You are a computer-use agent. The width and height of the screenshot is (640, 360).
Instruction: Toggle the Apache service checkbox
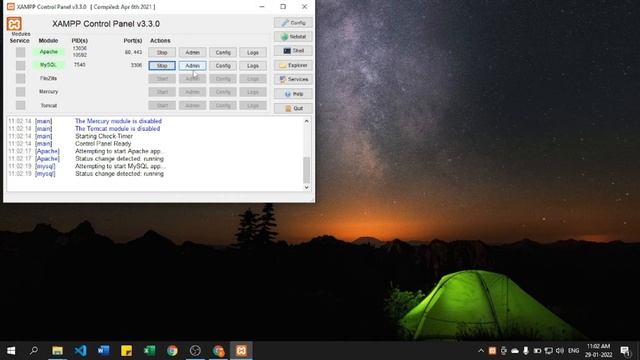point(20,52)
